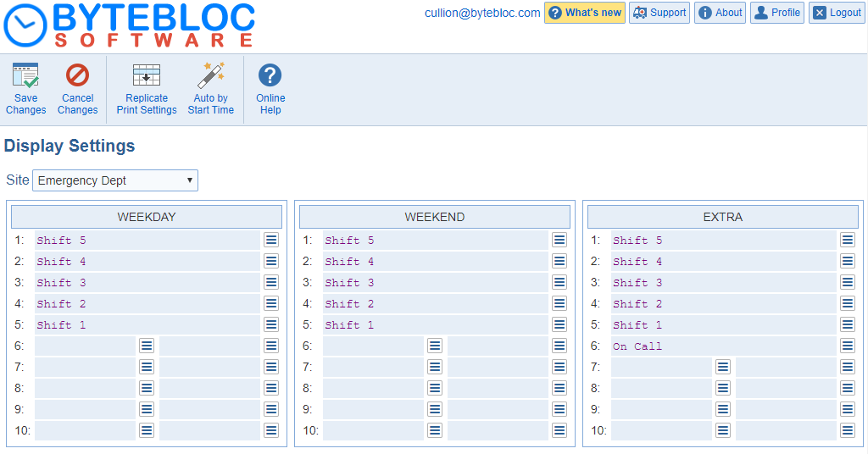Click the Display Settings heading
The height and width of the screenshot is (454, 868).
pos(70,146)
